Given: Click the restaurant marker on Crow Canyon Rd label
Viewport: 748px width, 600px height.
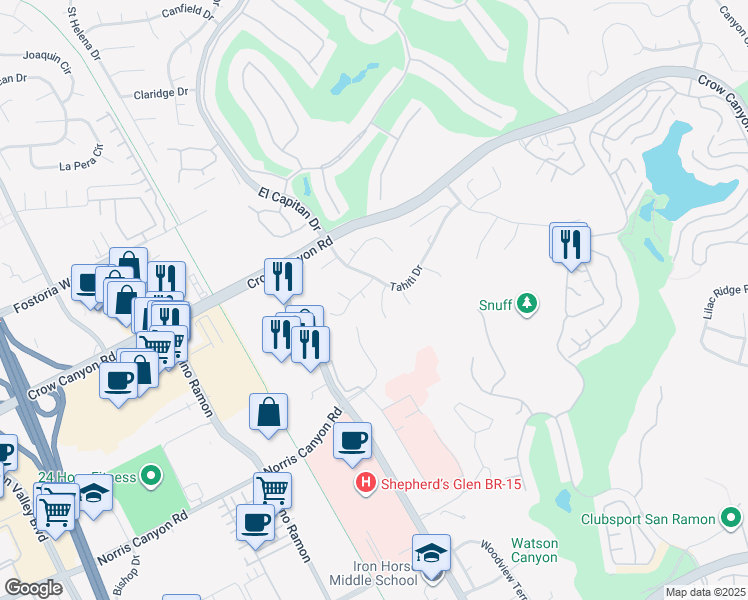Looking at the screenshot, I should [283, 278].
